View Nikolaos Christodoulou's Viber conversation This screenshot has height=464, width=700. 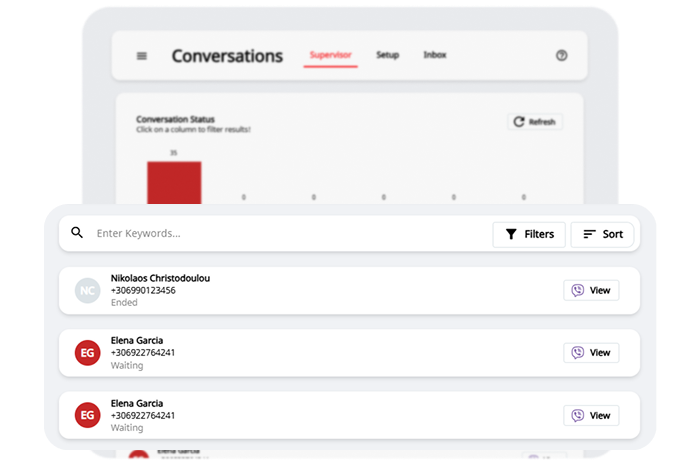[x=591, y=291]
